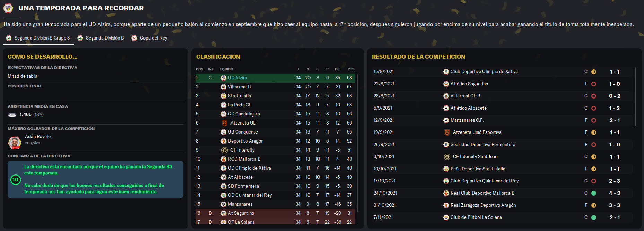
Task: Click the green win indicator for Mallorca B match
Action: click(593, 193)
